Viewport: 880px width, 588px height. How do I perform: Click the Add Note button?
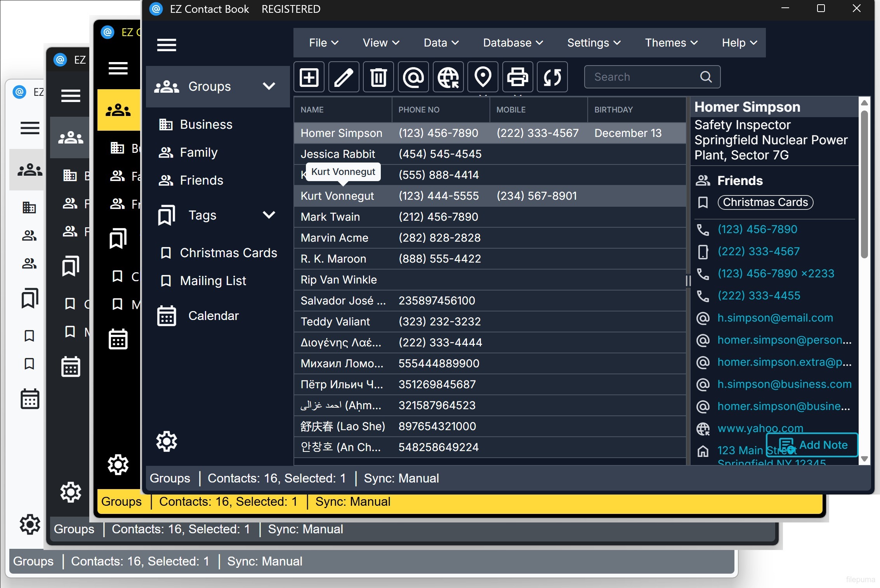pos(812,445)
